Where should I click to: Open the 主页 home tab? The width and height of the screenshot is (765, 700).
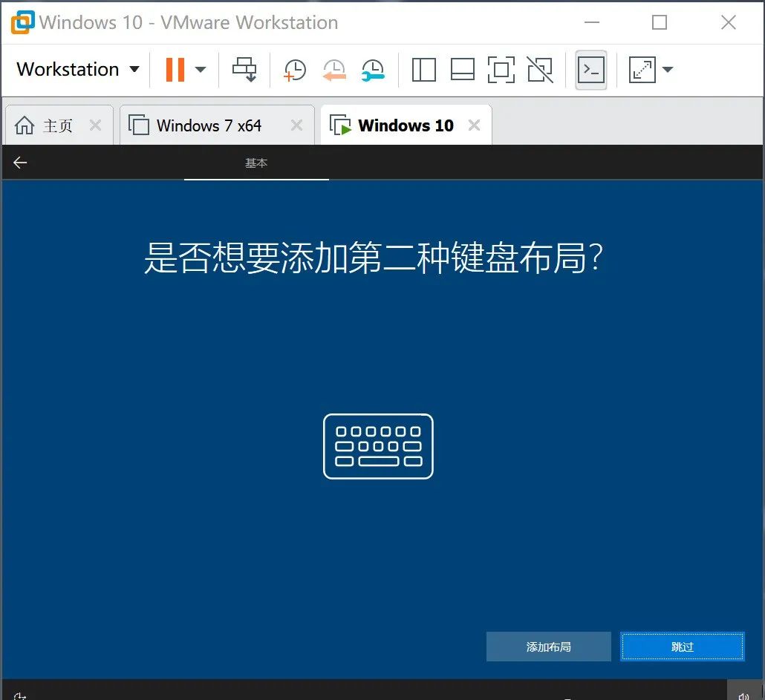[x=46, y=125]
